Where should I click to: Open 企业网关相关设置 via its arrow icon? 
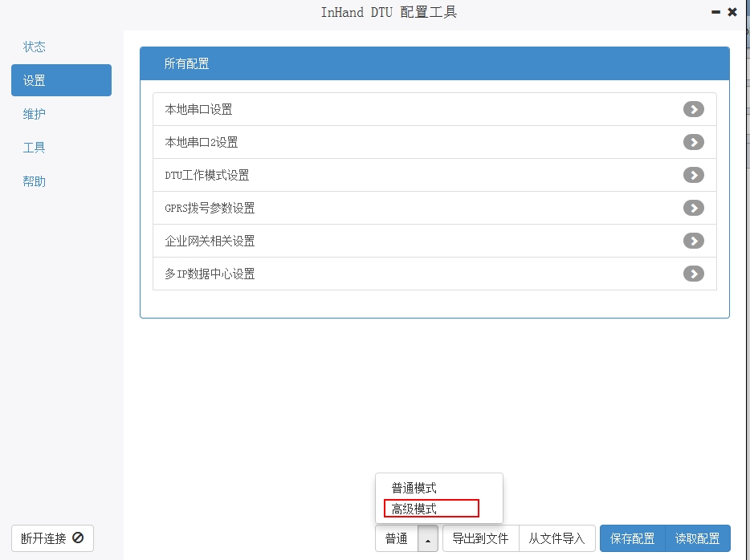point(693,240)
